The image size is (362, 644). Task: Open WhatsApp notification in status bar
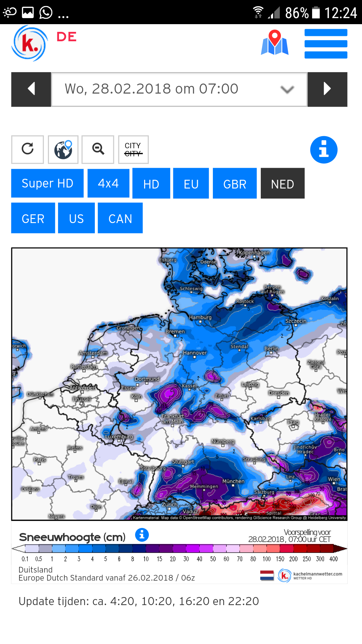pyautogui.click(x=46, y=13)
